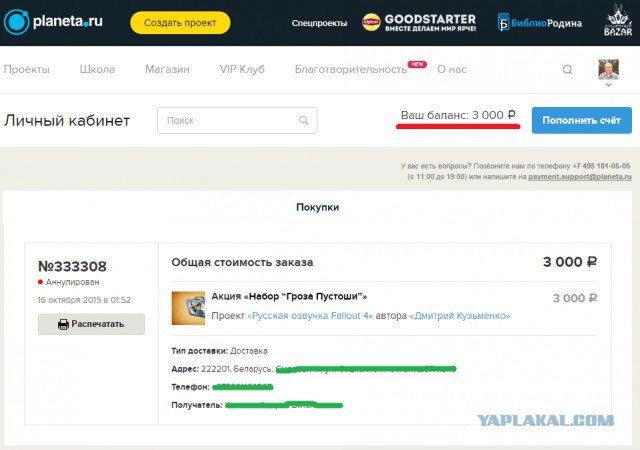Click the Распечатать print button

(91, 324)
